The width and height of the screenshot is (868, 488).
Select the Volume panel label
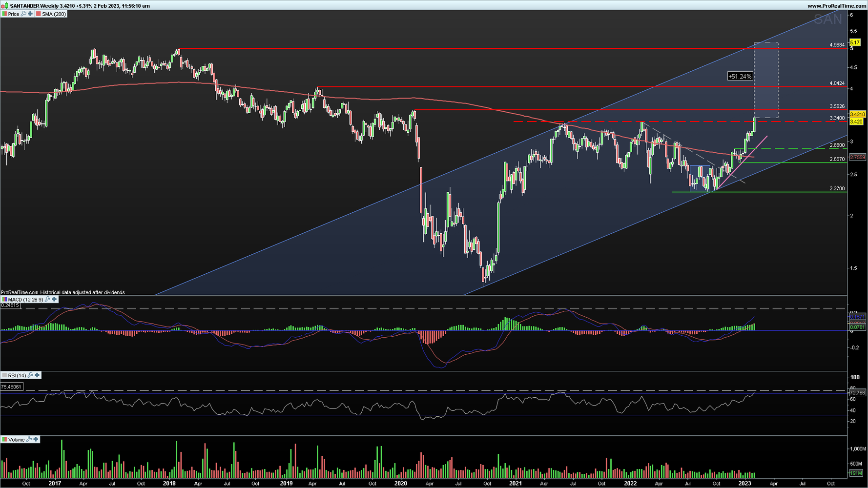(x=16, y=440)
